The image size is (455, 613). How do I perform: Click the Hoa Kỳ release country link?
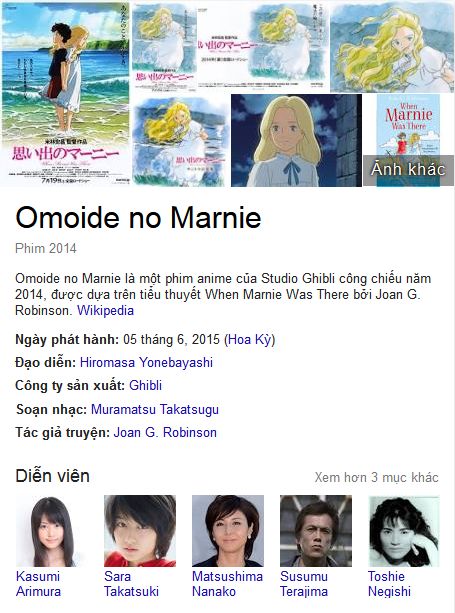point(249,339)
